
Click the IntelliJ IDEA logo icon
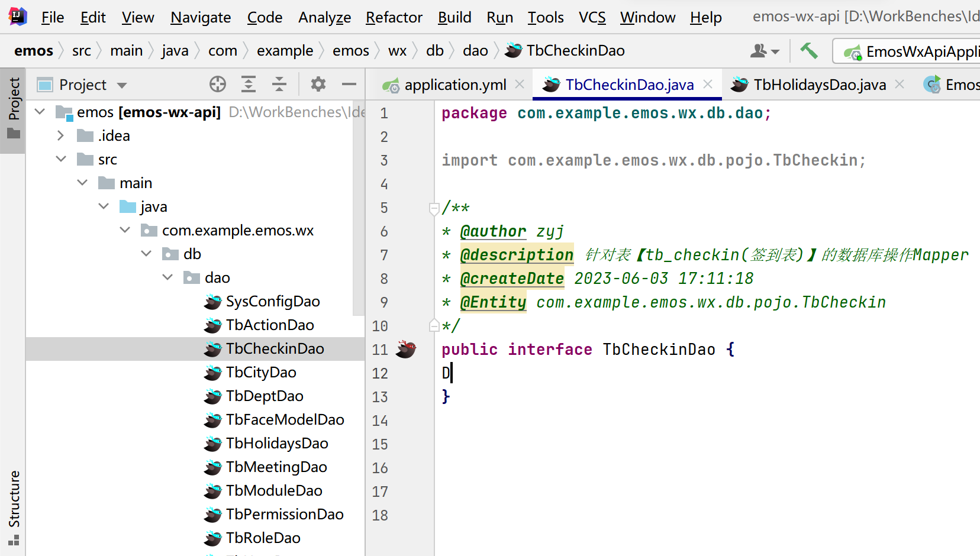click(18, 17)
